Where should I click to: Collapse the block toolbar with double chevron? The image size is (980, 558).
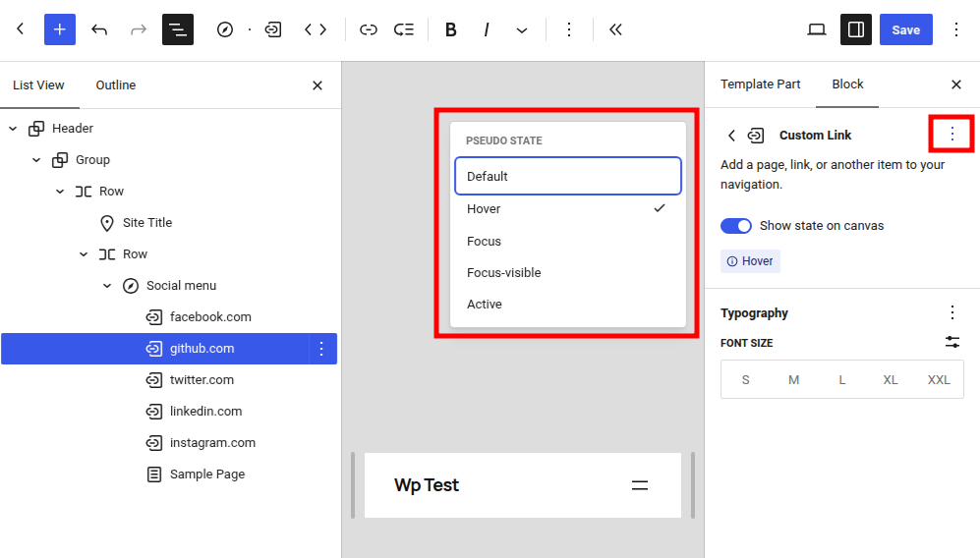point(615,29)
